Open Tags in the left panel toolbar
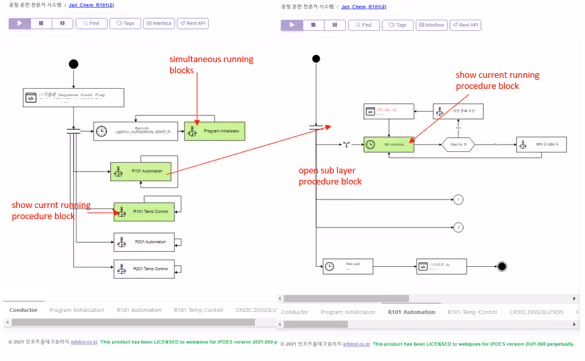The height and width of the screenshot is (361, 585). (x=125, y=23)
